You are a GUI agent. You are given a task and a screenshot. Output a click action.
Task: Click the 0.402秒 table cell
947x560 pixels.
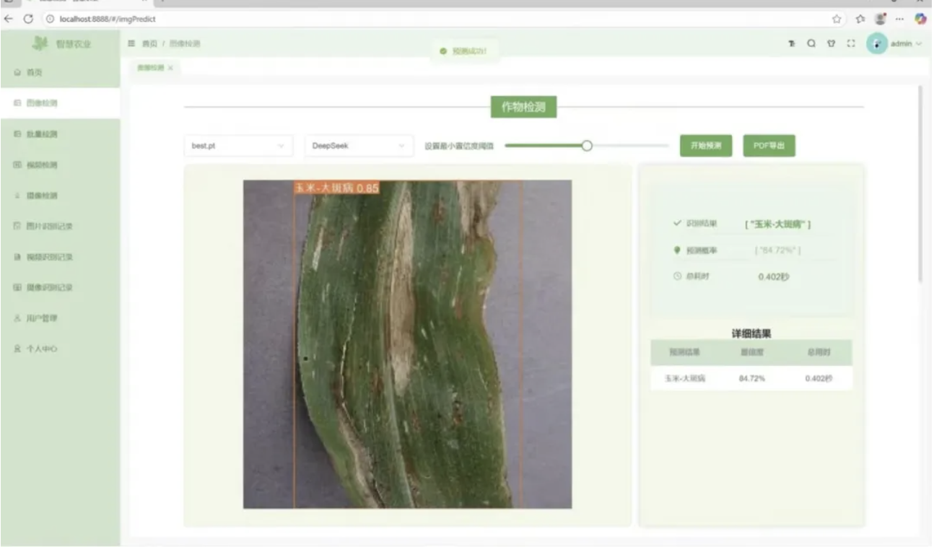click(x=819, y=378)
